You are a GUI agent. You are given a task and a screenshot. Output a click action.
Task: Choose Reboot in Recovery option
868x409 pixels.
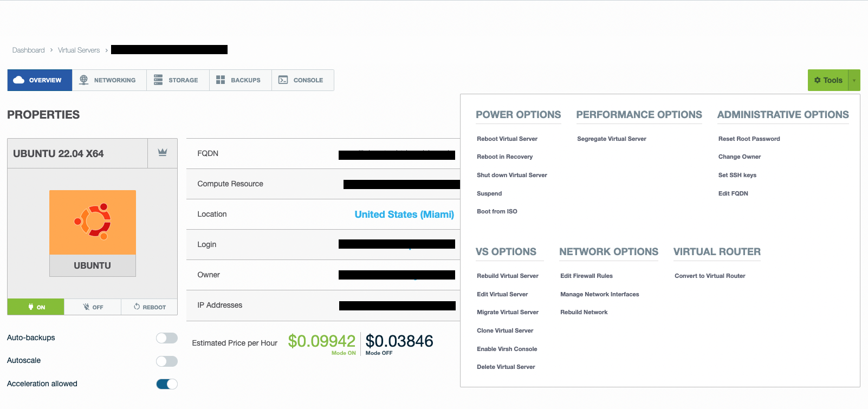504,157
